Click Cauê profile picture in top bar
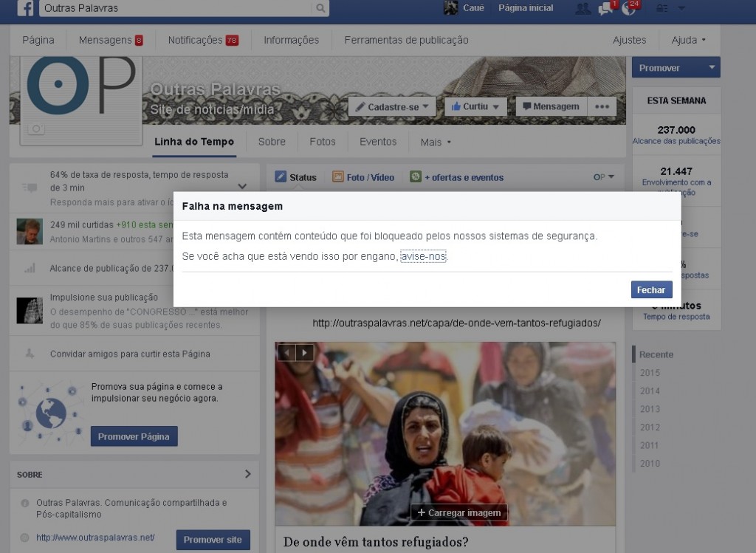The height and width of the screenshot is (553, 756). pos(451,7)
